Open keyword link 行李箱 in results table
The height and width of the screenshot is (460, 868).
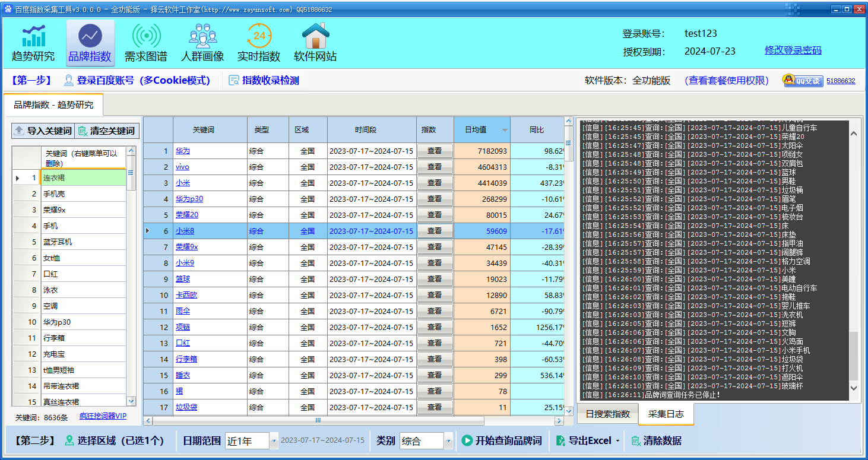[x=186, y=359]
